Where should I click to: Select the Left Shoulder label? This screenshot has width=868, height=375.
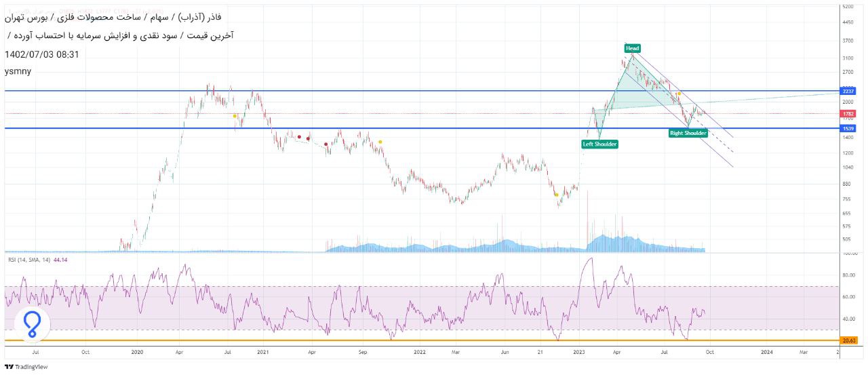(x=600, y=144)
